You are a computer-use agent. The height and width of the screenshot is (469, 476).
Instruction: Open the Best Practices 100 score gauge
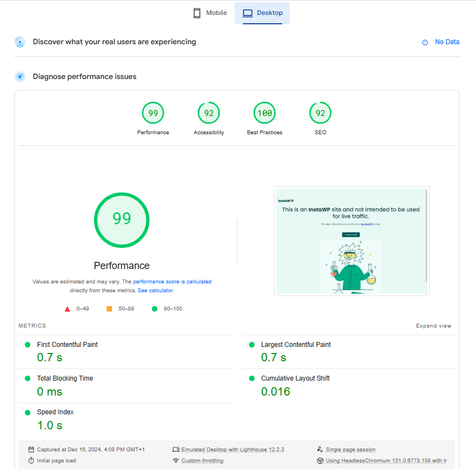[265, 113]
